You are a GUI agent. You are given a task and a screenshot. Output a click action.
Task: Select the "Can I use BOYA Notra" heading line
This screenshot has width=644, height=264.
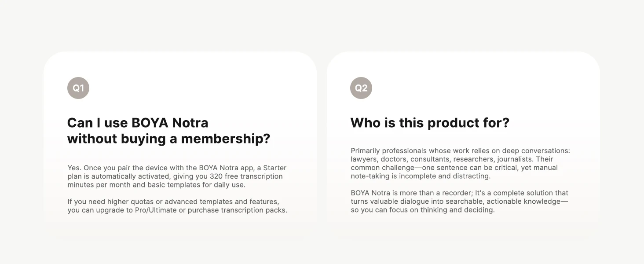click(x=138, y=122)
